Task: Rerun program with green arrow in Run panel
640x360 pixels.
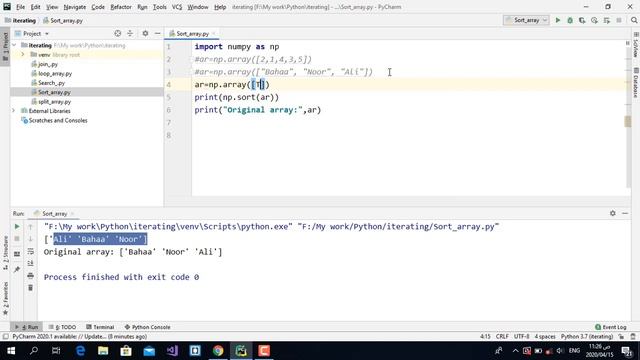Action: [x=17, y=227]
